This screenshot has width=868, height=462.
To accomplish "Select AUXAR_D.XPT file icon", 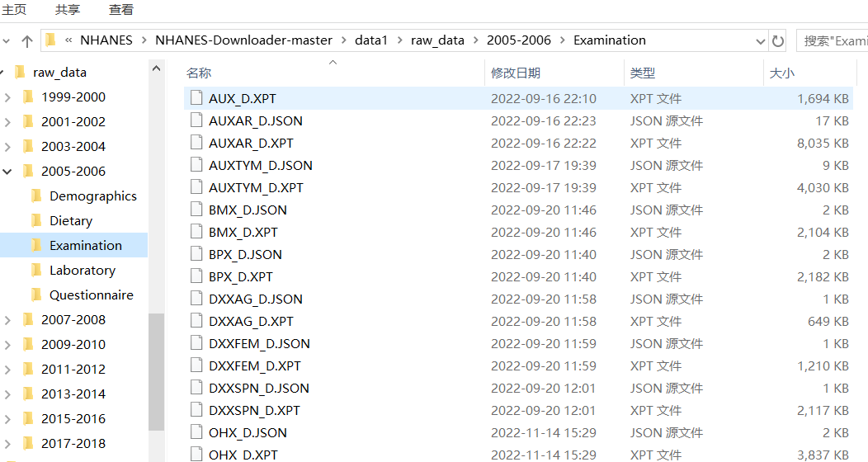I will pyautogui.click(x=196, y=142).
